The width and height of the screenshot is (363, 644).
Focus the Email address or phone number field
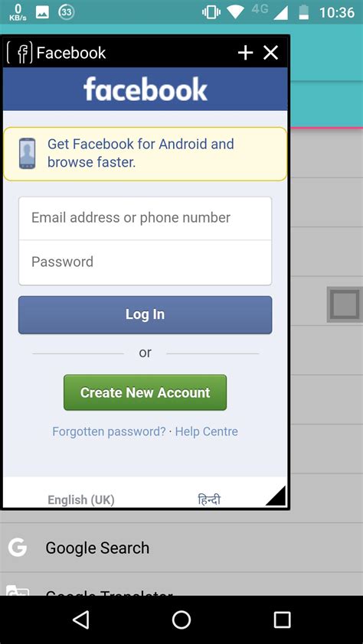(x=145, y=218)
